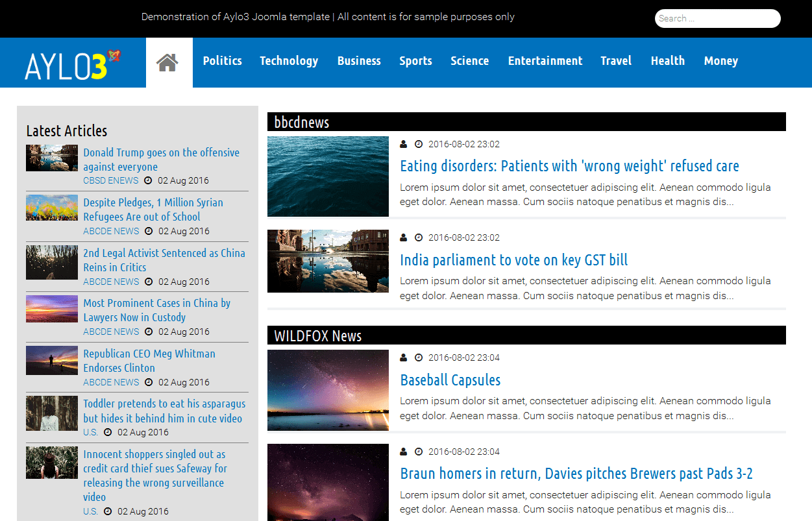812x521 pixels.
Task: Open the Baseball Capsules headline
Action: point(450,380)
